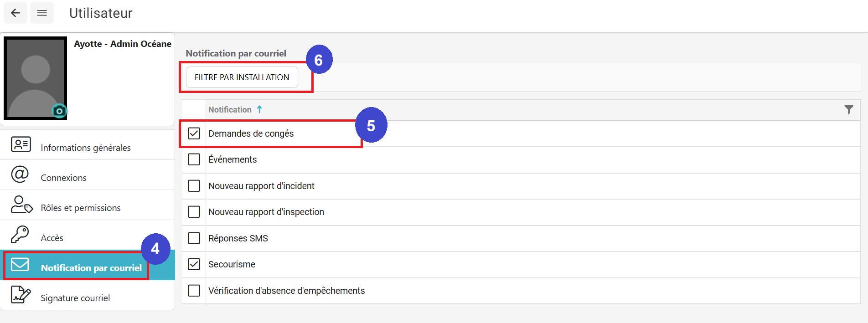Screen dimensions: 868x323
Task: Click the user profile avatar picture
Action: pyautogui.click(x=36, y=77)
